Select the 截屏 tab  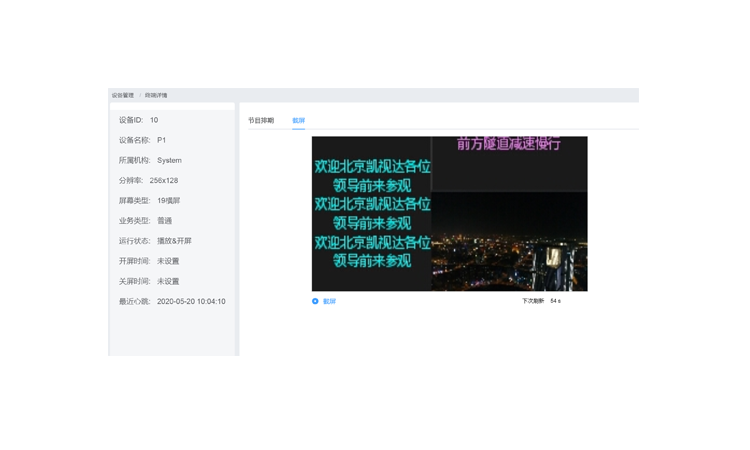click(298, 120)
